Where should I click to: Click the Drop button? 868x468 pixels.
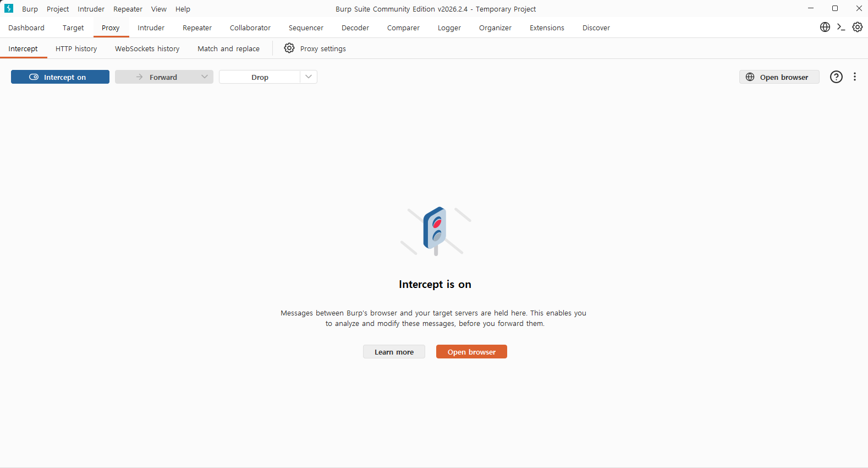click(260, 77)
